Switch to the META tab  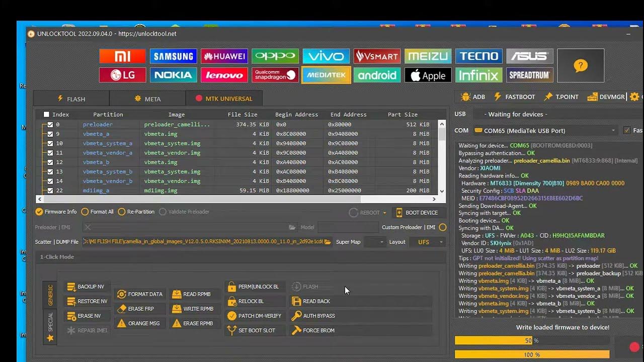(x=147, y=99)
